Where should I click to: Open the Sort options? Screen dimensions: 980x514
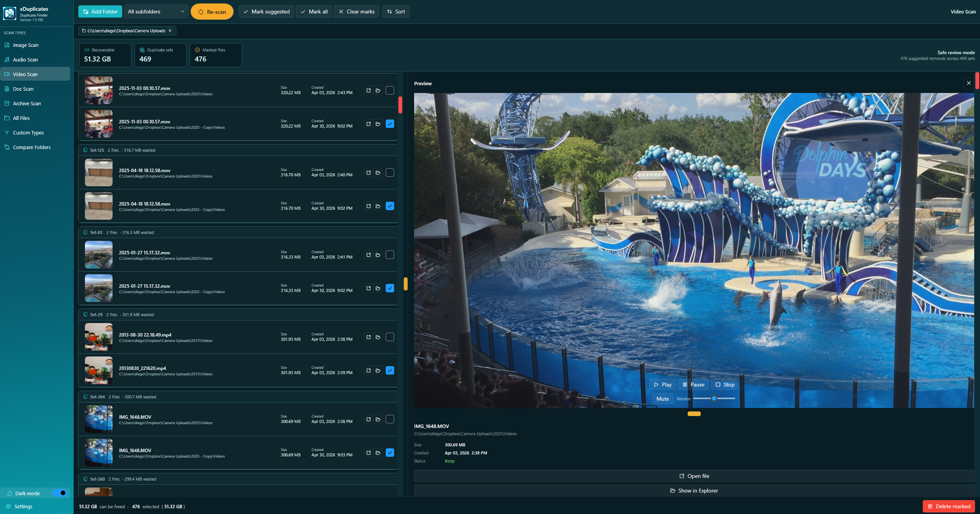tap(396, 12)
